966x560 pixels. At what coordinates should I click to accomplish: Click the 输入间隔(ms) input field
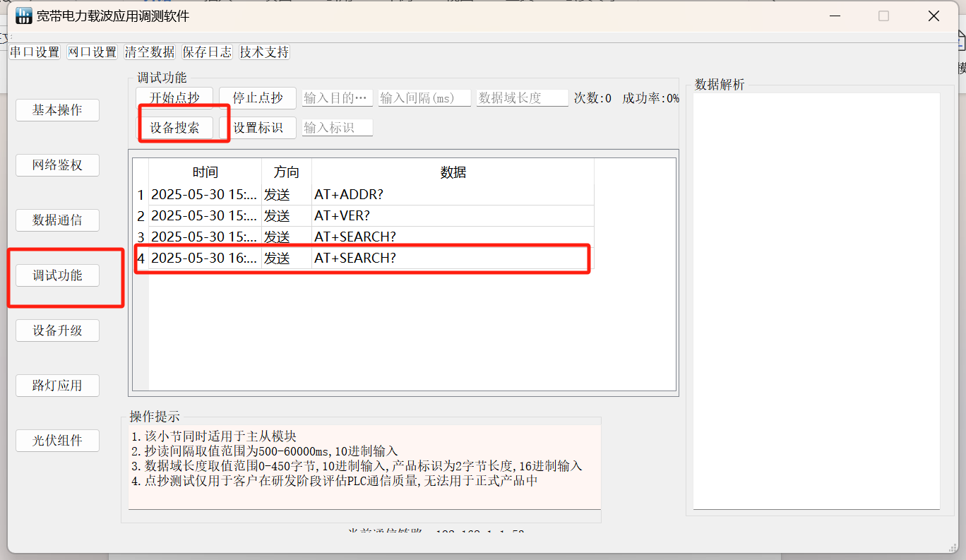coord(424,97)
